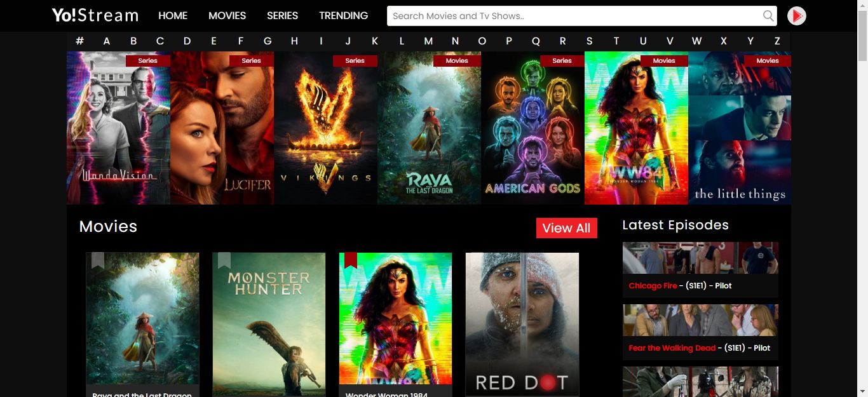Open Fear the Walking Dead episode thumbnail
868x397 pixels.
700,320
